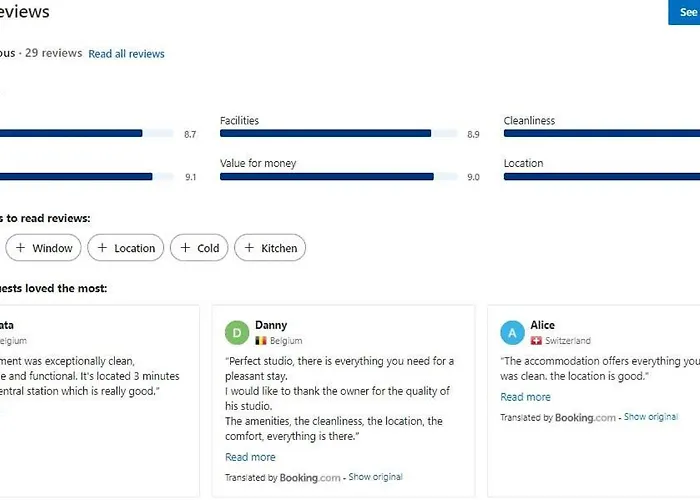
Task: Click the Value for money rating bar
Action: (326, 177)
